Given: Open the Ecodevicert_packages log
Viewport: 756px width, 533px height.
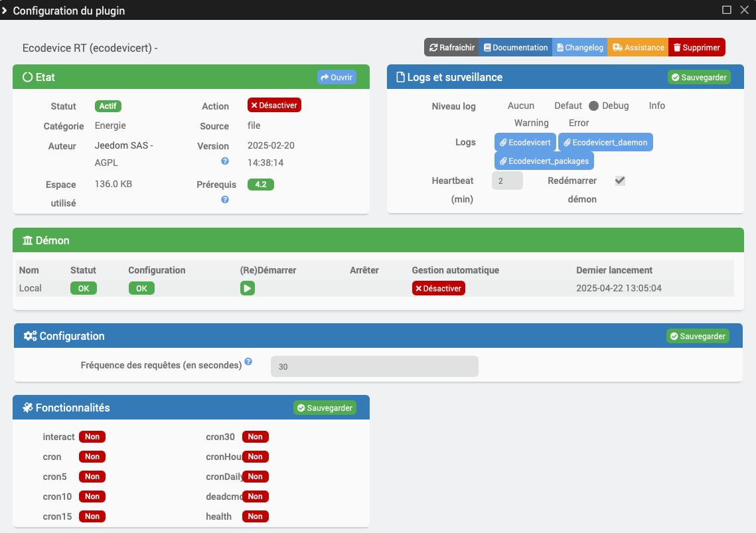Looking at the screenshot, I should [544, 161].
